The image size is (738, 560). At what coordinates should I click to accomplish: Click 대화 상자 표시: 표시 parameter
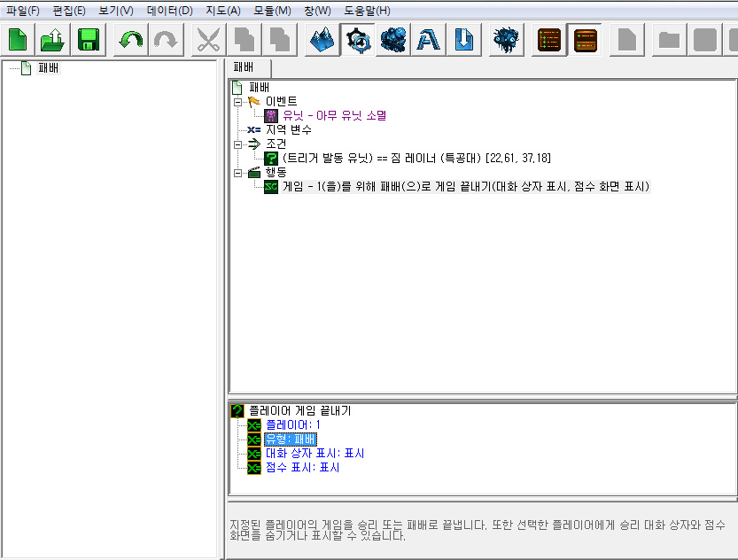[315, 453]
